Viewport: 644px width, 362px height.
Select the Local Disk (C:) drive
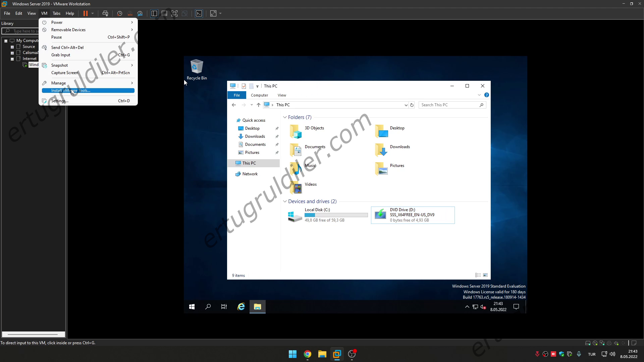point(328,215)
